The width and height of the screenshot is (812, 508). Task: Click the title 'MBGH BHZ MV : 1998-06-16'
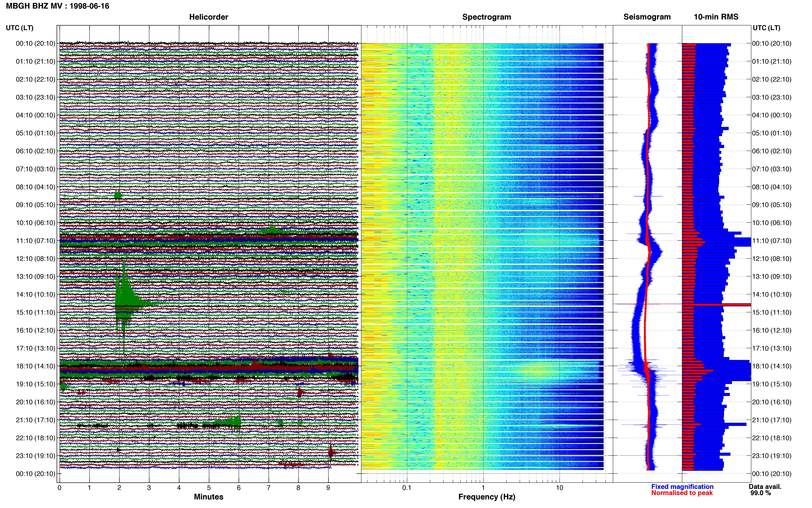pos(57,6)
